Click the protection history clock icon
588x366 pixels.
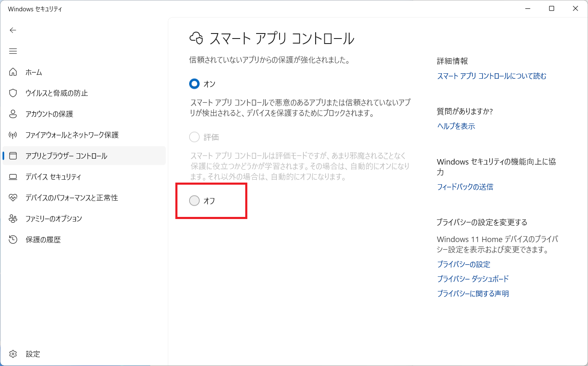pos(13,240)
